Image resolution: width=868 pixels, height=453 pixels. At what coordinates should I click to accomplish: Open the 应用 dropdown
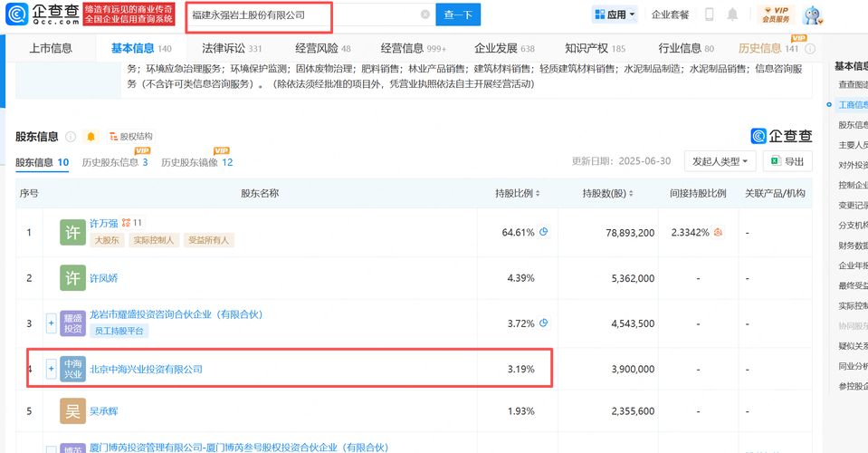click(x=615, y=14)
